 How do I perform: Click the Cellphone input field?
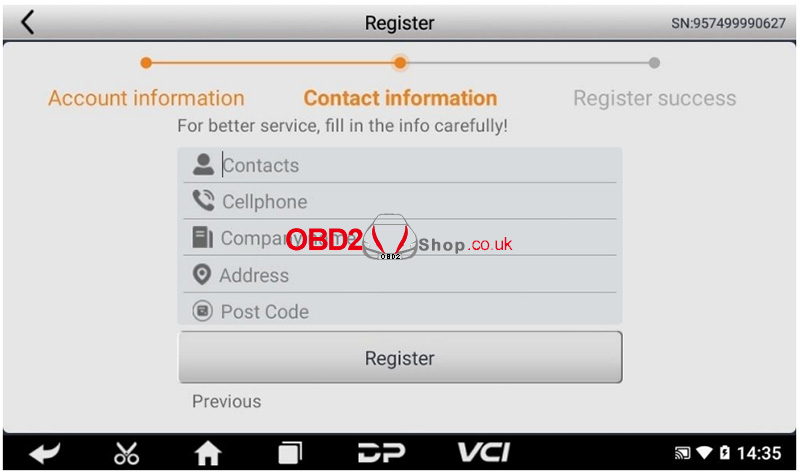[x=400, y=202]
